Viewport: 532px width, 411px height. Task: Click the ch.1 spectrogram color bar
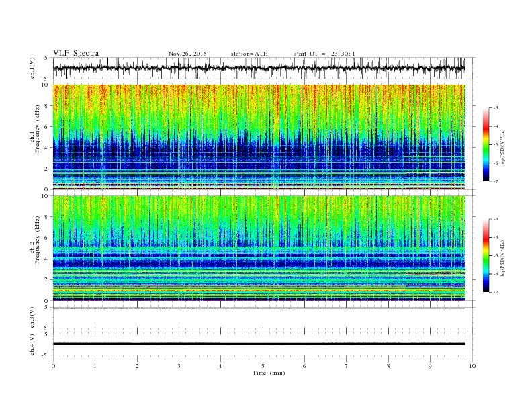486,144
